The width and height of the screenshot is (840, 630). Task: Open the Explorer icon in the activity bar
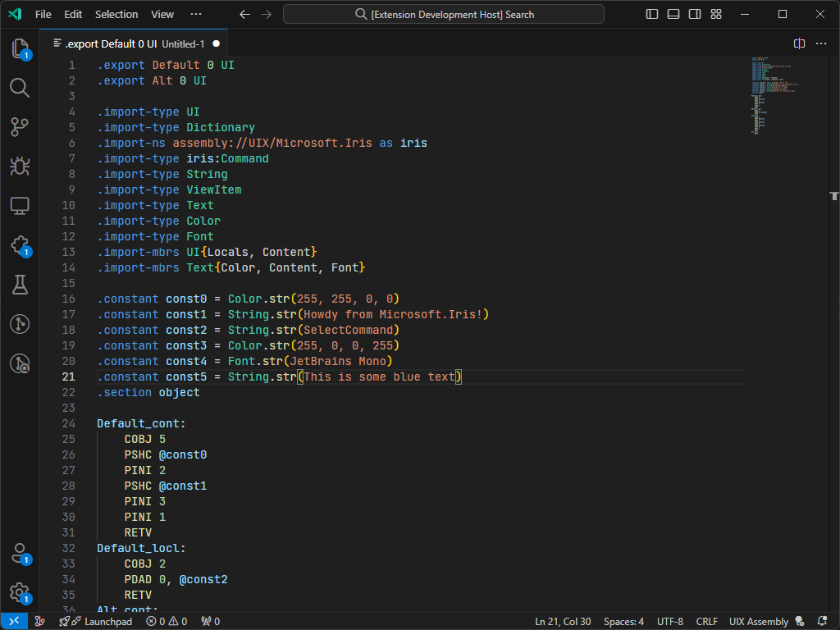point(19,48)
